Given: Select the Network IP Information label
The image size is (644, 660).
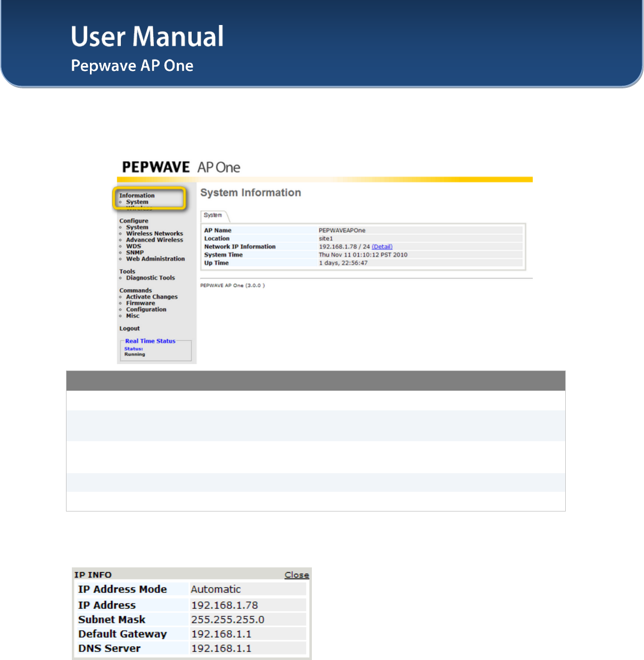Looking at the screenshot, I should 240,247.
